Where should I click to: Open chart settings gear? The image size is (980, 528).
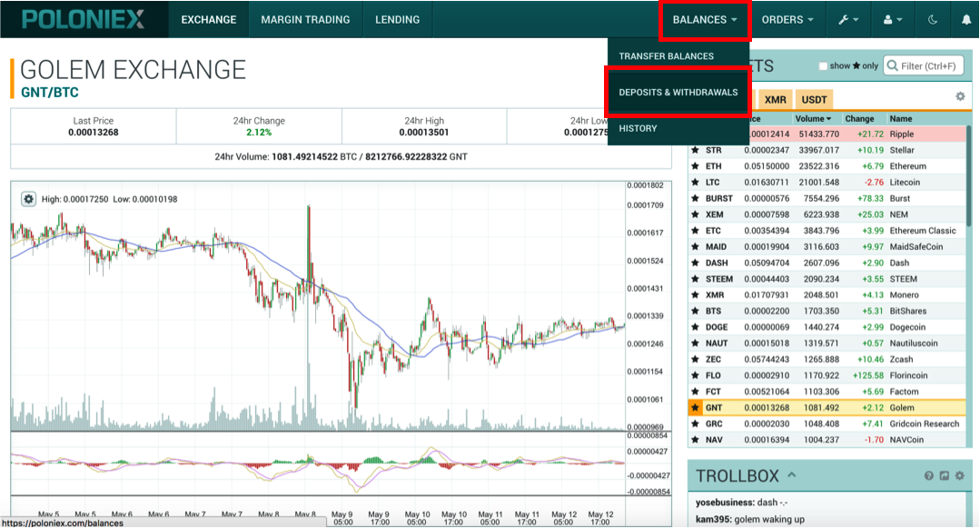point(28,199)
